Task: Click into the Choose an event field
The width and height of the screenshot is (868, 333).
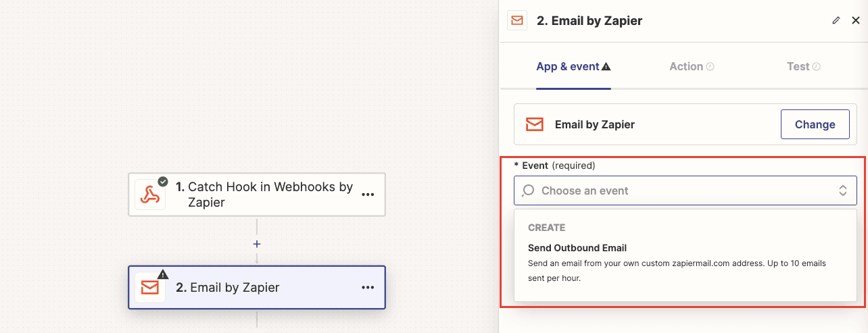Action: (676, 191)
